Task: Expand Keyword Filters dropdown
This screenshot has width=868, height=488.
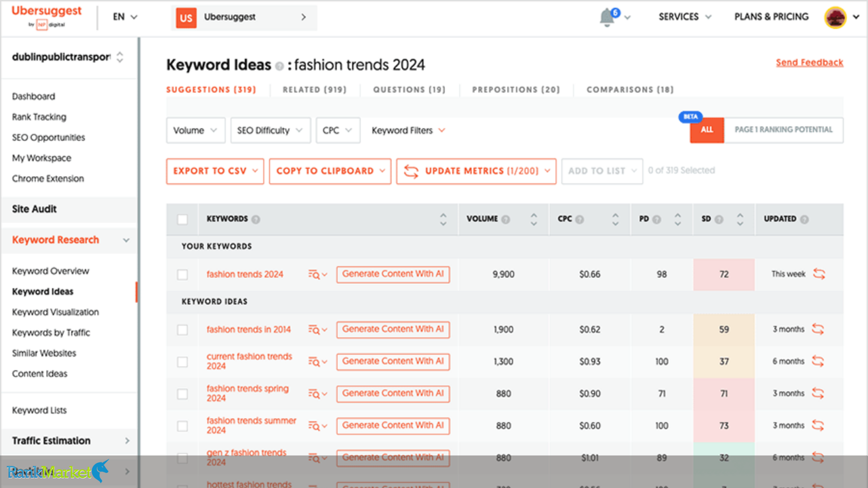Action: [408, 130]
